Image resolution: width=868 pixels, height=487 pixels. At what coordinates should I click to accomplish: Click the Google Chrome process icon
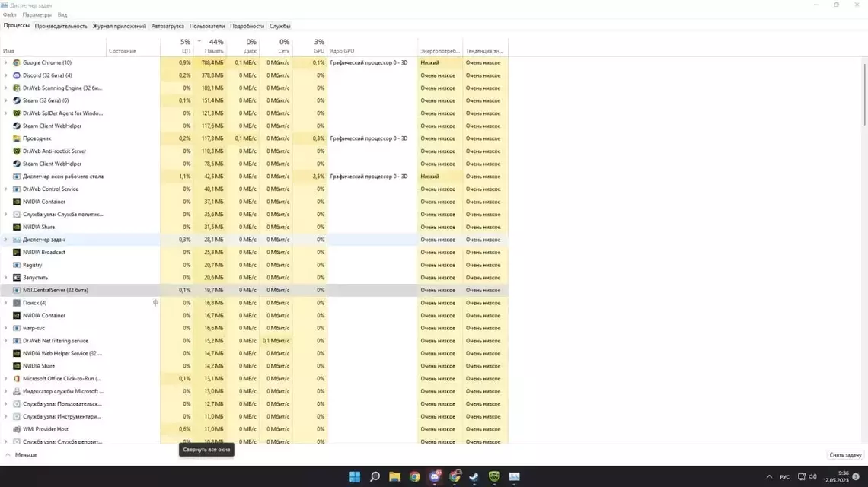17,62
